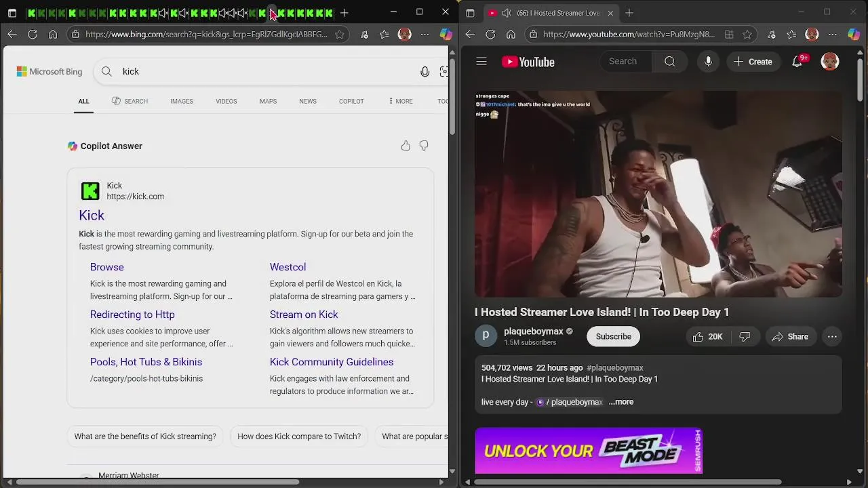868x488 pixels.
Task: Open Kick Community Guidelines link
Action: (x=332, y=362)
